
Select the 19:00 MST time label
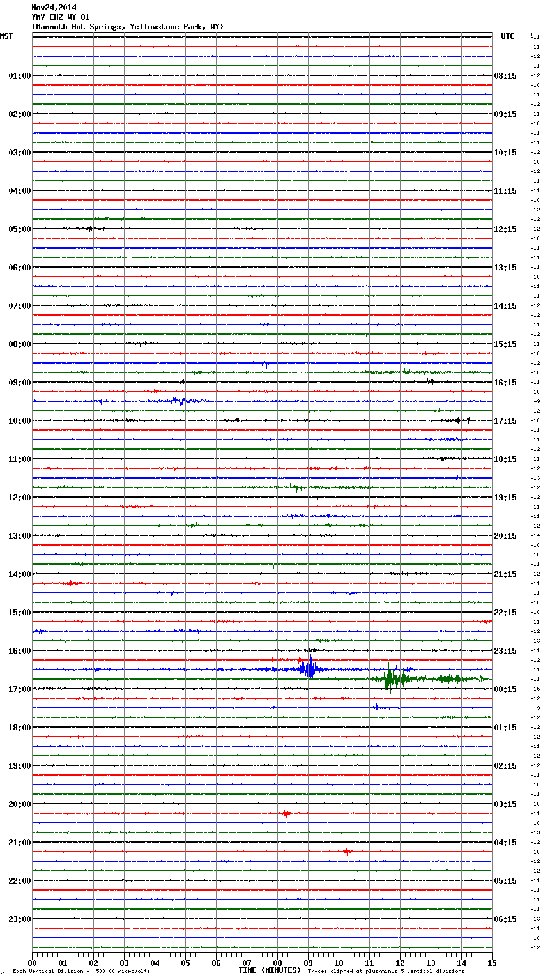point(19,766)
